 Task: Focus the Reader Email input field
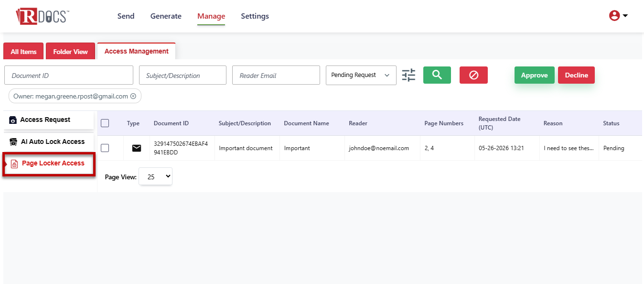tap(276, 75)
